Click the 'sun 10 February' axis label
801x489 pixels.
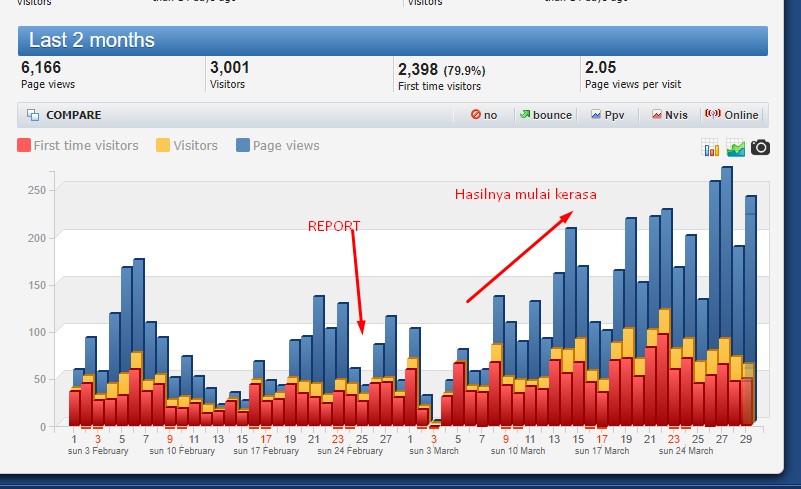point(182,451)
